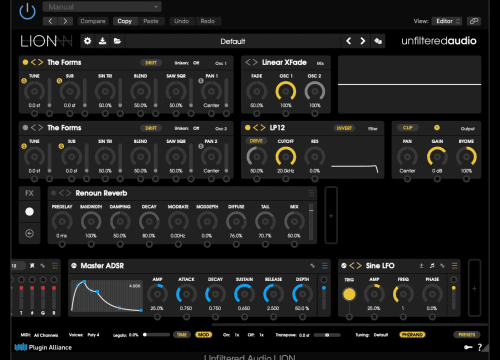The height and width of the screenshot is (360, 500).
Task: Click the ADSR ATTACK knob
Action: [186, 294]
